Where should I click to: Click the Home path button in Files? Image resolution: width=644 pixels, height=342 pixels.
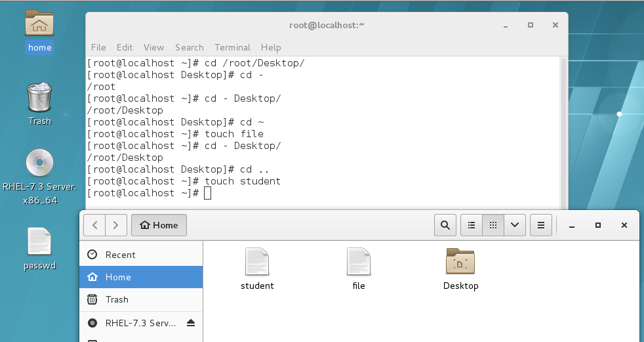[x=159, y=225]
